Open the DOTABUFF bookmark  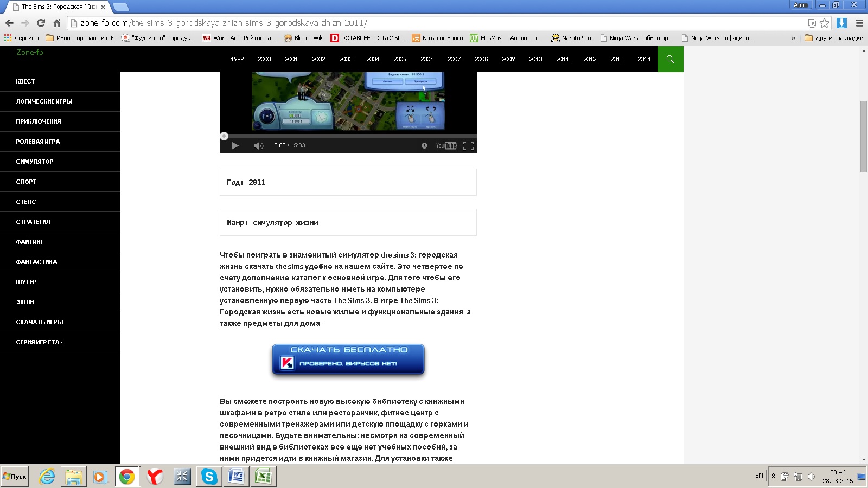pos(368,38)
